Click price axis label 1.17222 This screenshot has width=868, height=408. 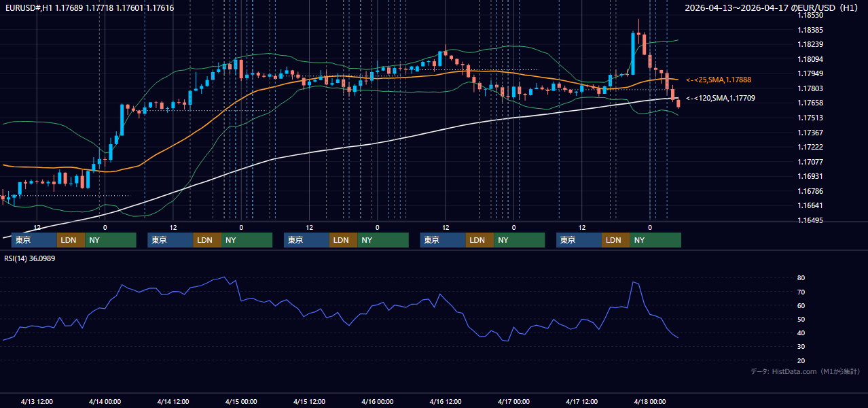(x=810, y=147)
